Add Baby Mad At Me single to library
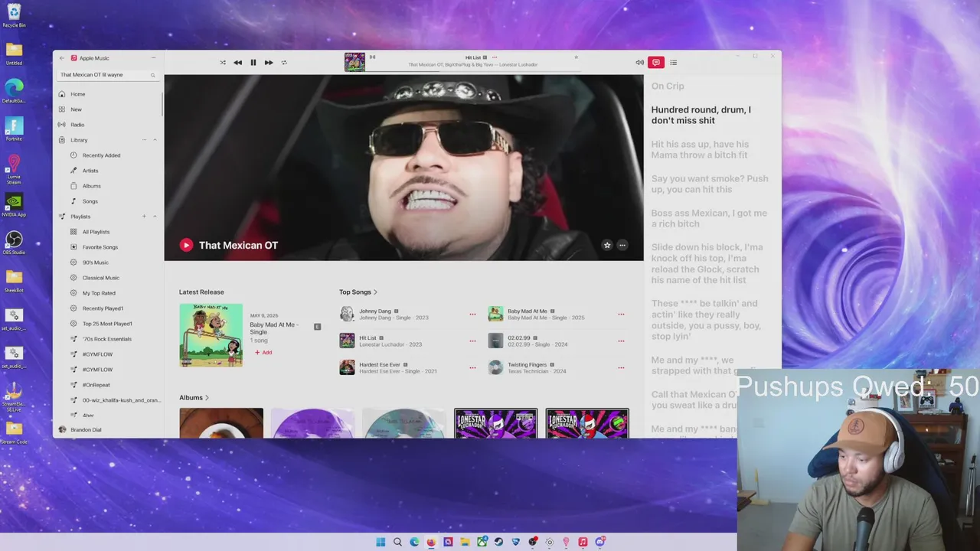The image size is (980, 551). point(263,353)
